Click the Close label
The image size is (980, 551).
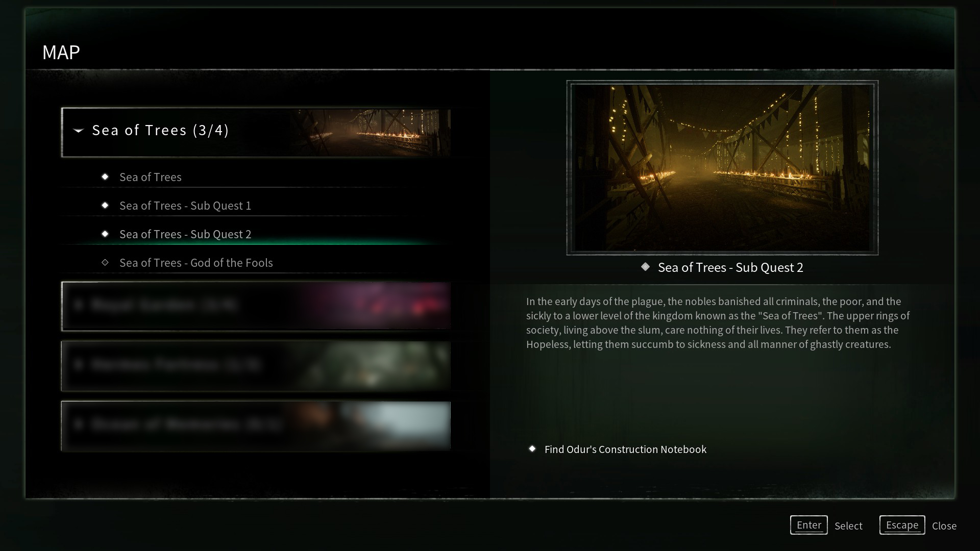[x=944, y=526]
